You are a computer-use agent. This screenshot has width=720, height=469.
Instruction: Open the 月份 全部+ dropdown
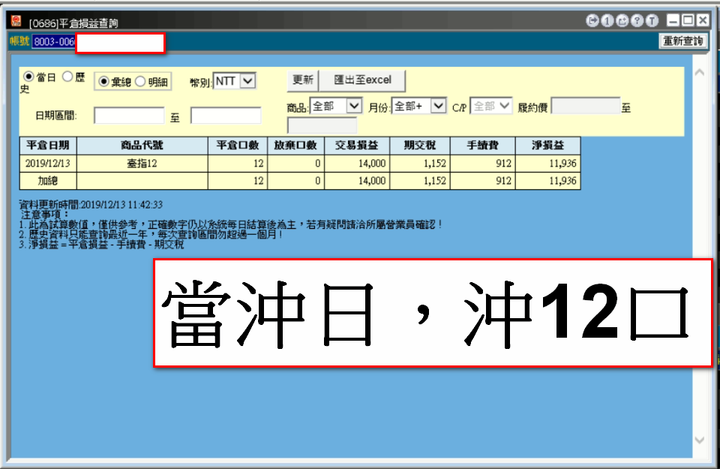[419, 106]
